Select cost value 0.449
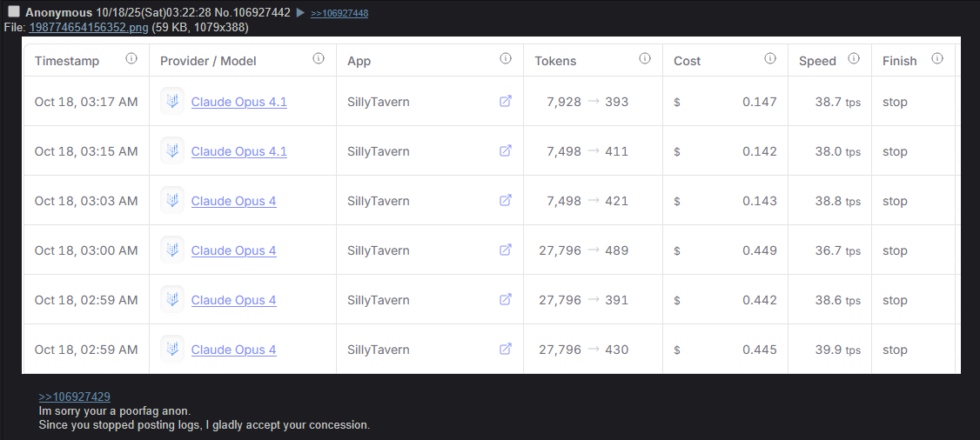Image resolution: width=980 pixels, height=440 pixels. [x=760, y=251]
